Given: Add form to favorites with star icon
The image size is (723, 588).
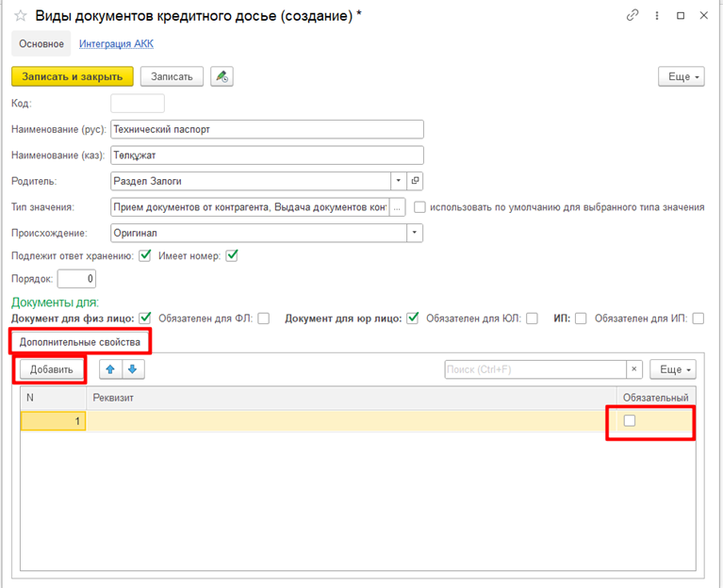Looking at the screenshot, I should click(x=21, y=16).
